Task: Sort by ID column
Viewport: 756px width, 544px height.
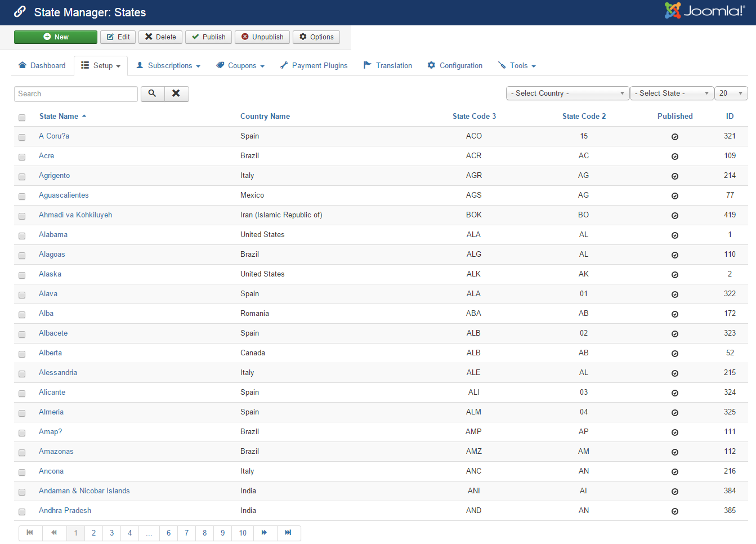Action: (730, 117)
